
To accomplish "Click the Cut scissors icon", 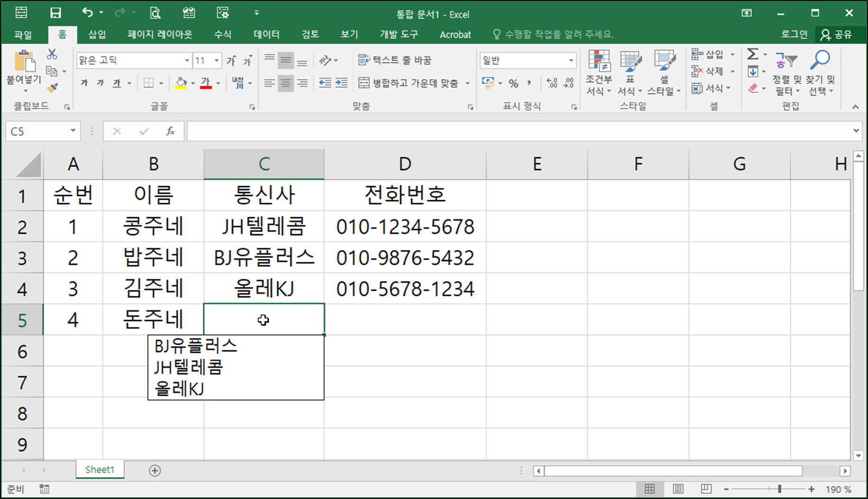I will tap(52, 55).
